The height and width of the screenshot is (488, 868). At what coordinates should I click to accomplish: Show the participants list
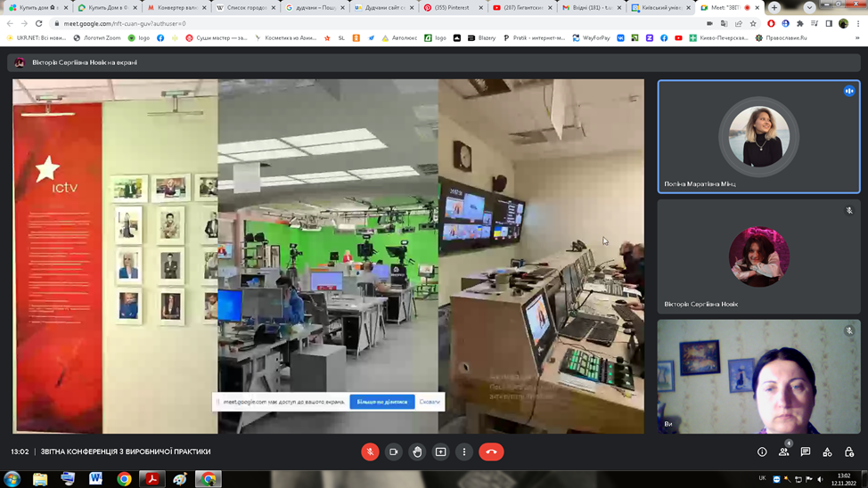coord(784,452)
